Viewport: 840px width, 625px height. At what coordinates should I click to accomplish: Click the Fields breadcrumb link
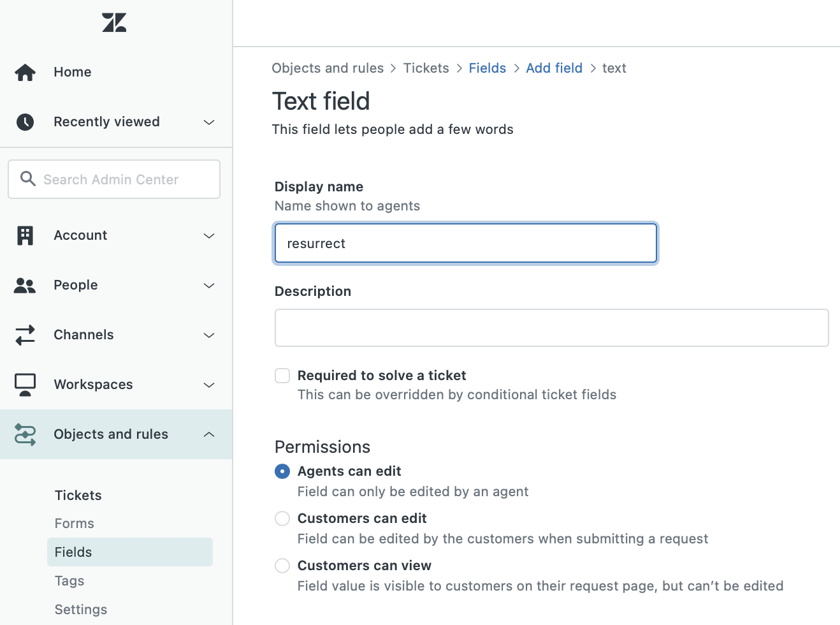point(488,68)
